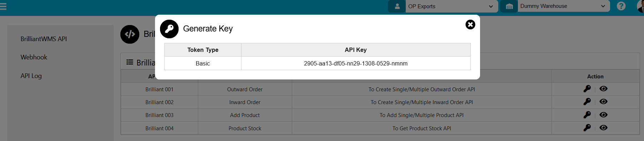Image resolution: width=644 pixels, height=141 pixels.
Task: Expand the OP Exports client dropdown
Action: (452, 6)
